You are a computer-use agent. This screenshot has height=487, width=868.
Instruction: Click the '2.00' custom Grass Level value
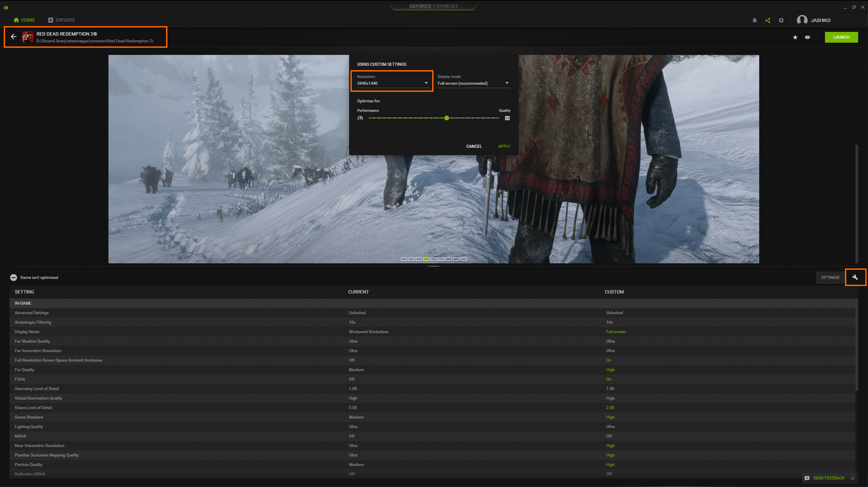coord(610,408)
